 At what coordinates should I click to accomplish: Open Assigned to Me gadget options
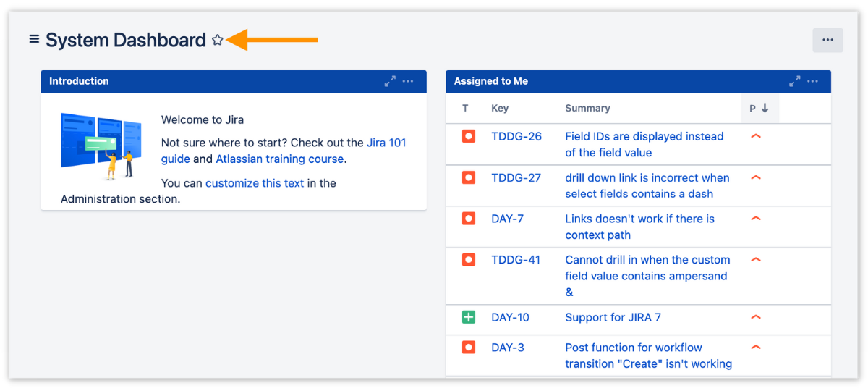click(813, 81)
